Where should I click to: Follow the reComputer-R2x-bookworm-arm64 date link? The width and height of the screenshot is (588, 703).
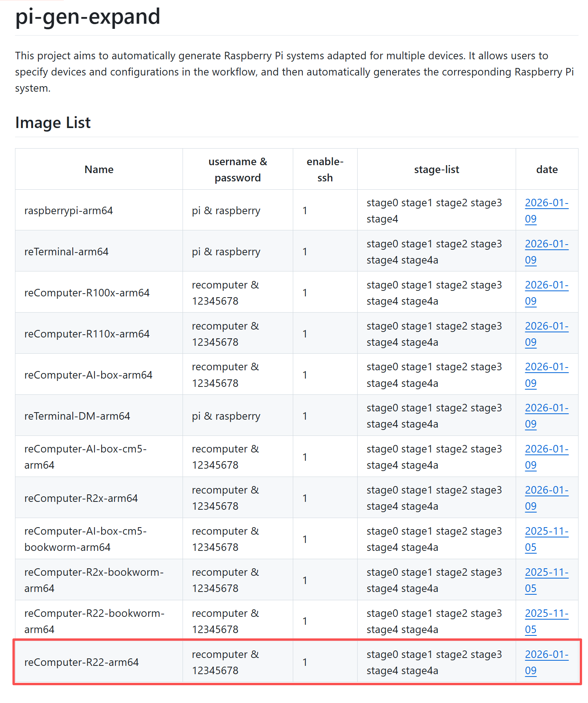pyautogui.click(x=546, y=573)
